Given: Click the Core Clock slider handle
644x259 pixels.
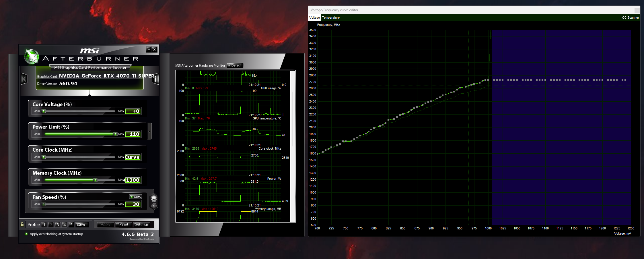Looking at the screenshot, I should coord(44,157).
